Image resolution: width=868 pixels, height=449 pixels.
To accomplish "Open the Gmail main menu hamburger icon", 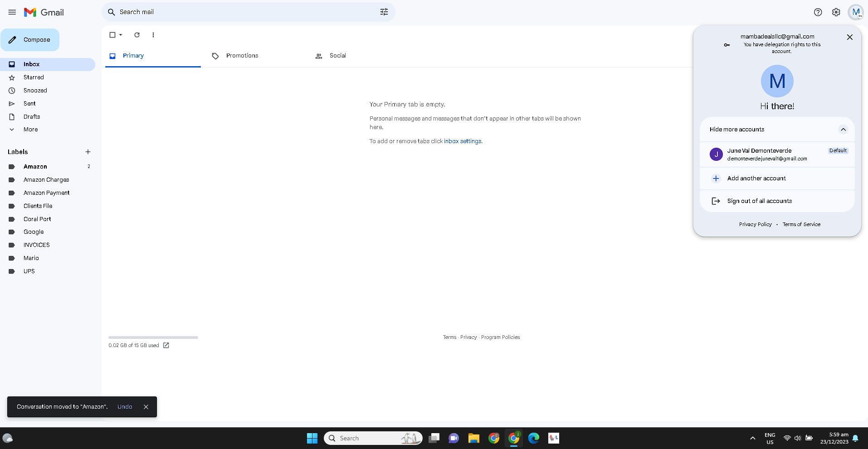I will pyautogui.click(x=12, y=12).
